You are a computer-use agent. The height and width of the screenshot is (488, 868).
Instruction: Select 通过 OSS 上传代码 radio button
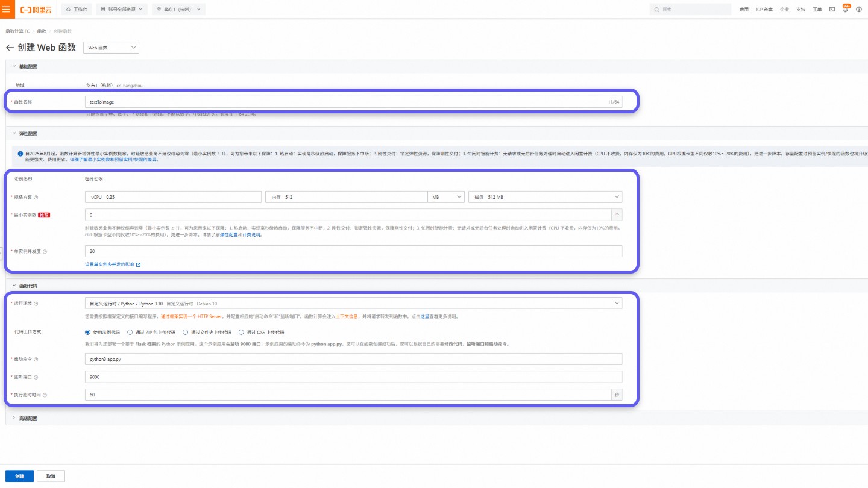coord(241,331)
